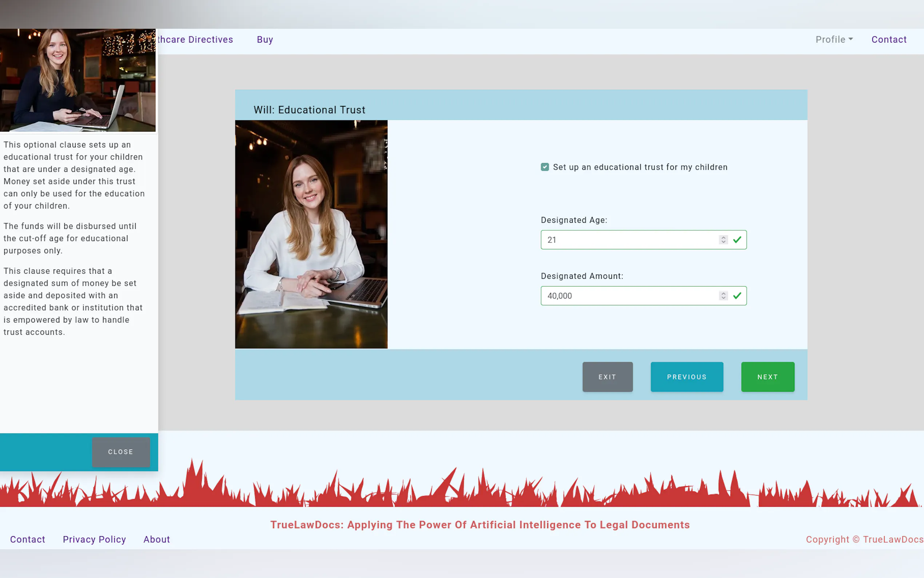The width and height of the screenshot is (924, 578).
Task: Click the woman photo in the form card
Action: tap(311, 234)
